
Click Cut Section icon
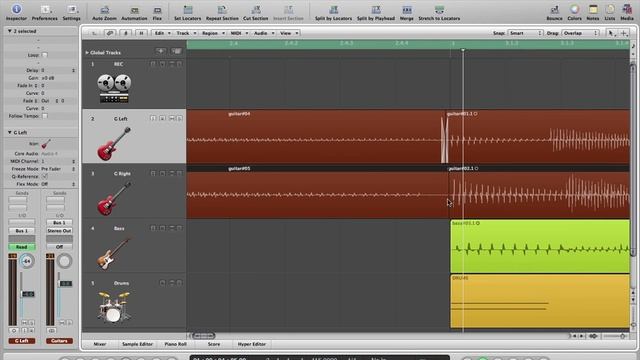tap(256, 9)
